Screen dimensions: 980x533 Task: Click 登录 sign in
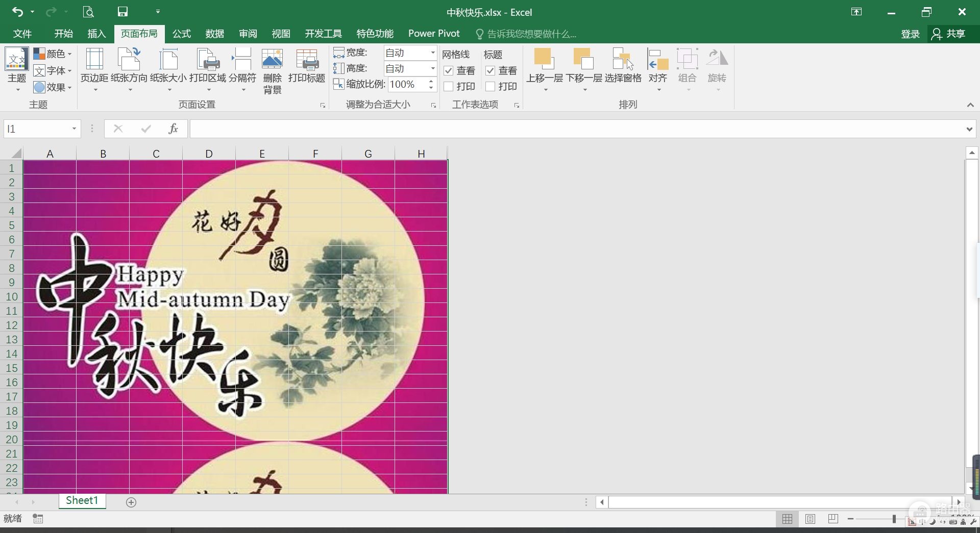click(910, 34)
